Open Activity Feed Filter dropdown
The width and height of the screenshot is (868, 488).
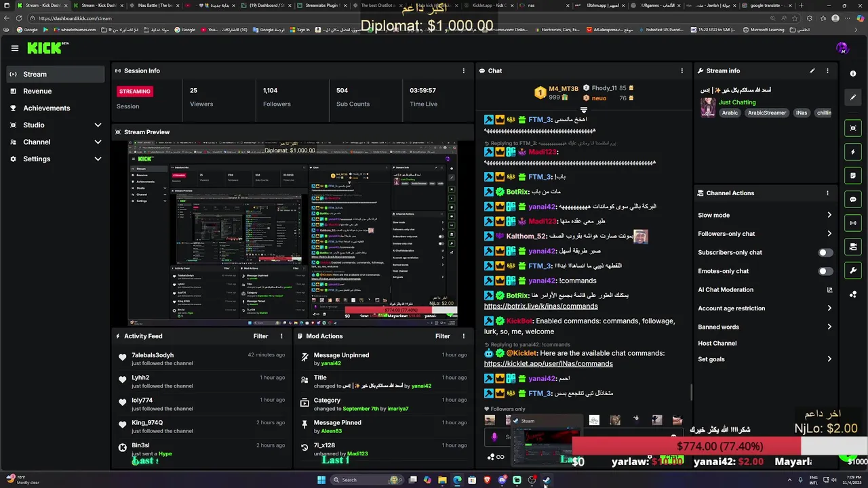point(261,336)
